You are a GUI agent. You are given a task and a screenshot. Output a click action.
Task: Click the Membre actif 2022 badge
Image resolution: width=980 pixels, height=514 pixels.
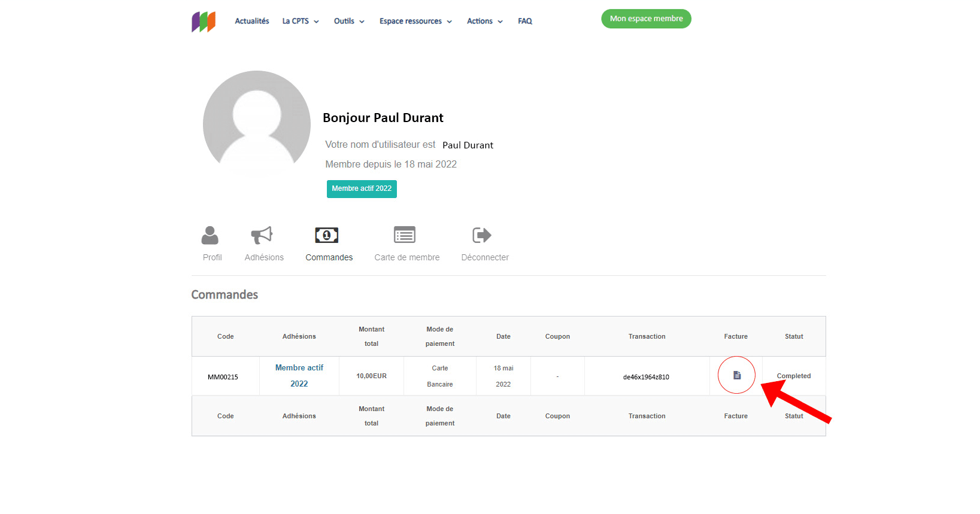pyautogui.click(x=362, y=188)
